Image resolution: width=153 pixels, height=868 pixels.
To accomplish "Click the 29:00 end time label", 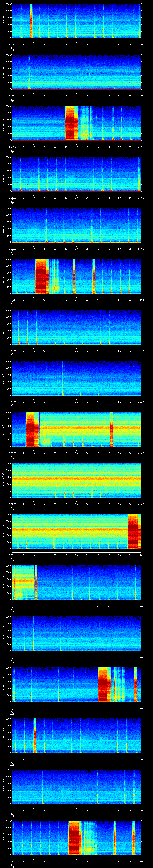I will click(x=141, y=351).
